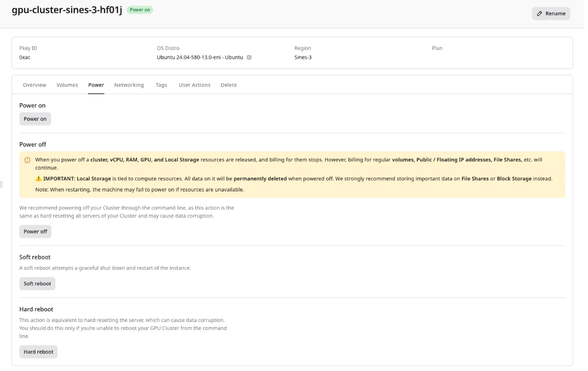This screenshot has height=371, width=588.
Task: Switch to the User Actions tab
Action: click(x=194, y=85)
